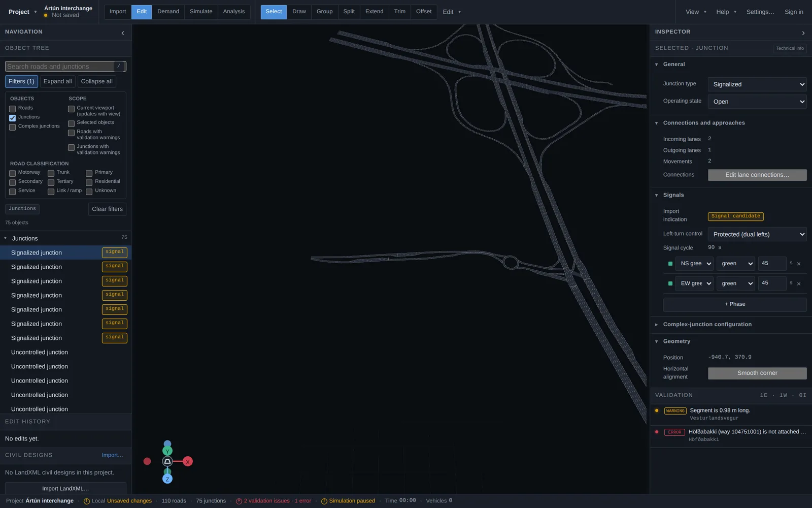The width and height of the screenshot is (812, 508).
Task: Select the third Uncontrolled junction row
Action: coord(66,380)
